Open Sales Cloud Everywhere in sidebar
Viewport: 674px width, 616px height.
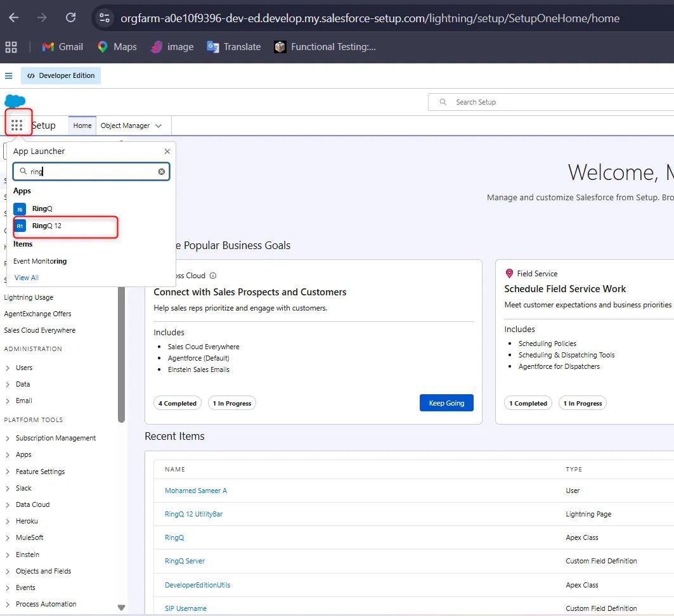39,330
